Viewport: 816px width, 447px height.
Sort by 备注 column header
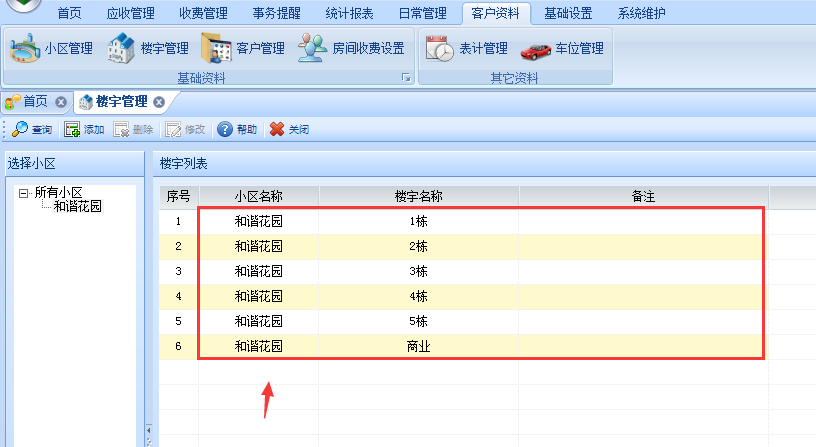click(643, 196)
